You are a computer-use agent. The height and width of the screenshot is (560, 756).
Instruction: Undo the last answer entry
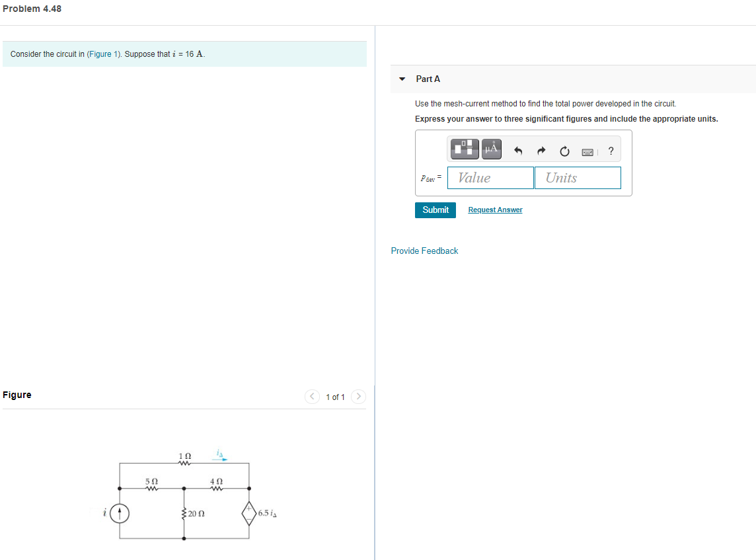point(518,150)
